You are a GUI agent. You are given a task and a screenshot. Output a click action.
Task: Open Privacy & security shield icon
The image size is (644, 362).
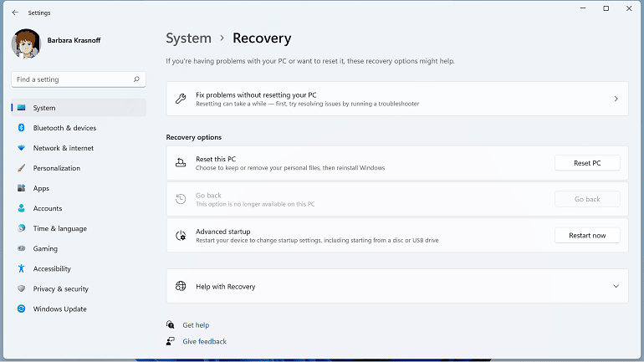[22, 288]
